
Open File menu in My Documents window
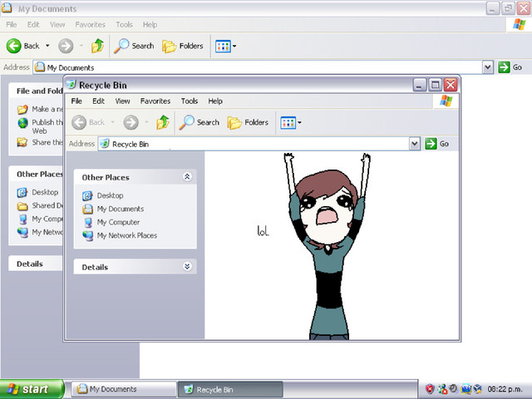pos(11,24)
